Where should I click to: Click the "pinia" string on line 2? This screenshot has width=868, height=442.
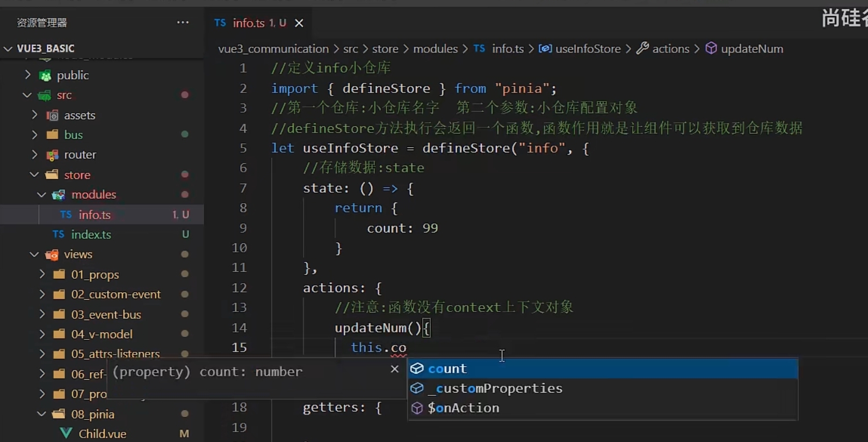point(522,88)
